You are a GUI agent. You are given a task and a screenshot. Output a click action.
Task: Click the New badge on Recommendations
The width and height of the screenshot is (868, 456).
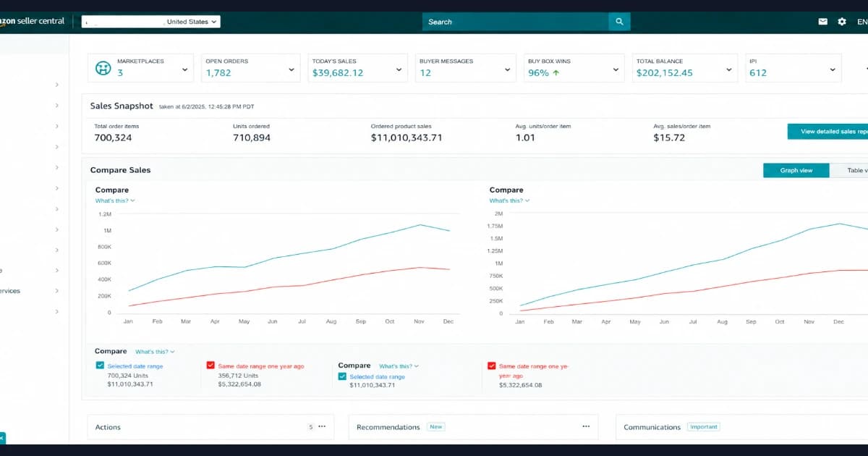point(436,427)
